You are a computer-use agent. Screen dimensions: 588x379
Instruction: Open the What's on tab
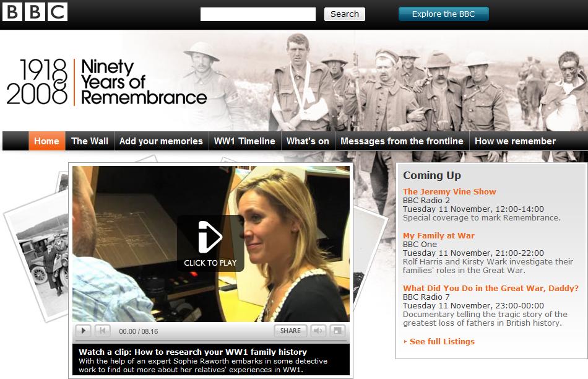[308, 141]
